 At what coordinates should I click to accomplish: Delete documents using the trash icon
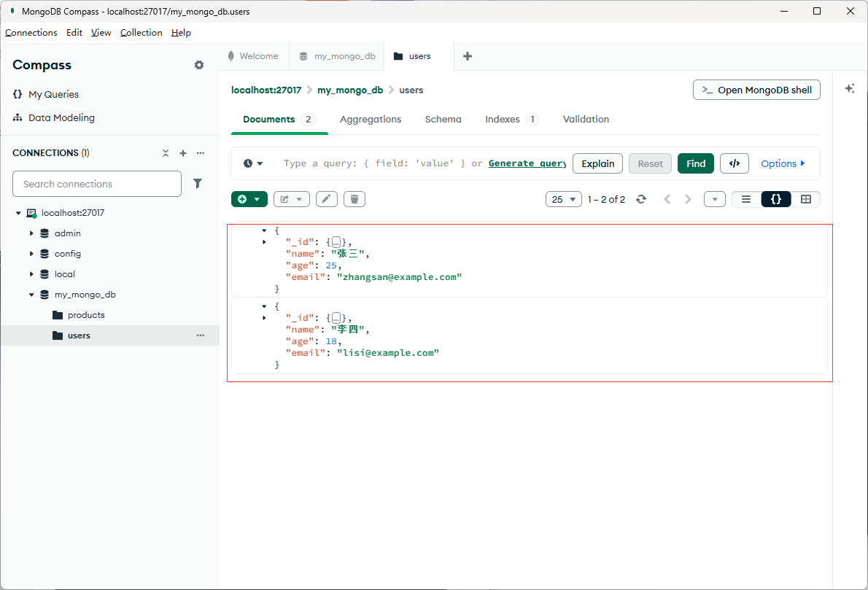[354, 198]
